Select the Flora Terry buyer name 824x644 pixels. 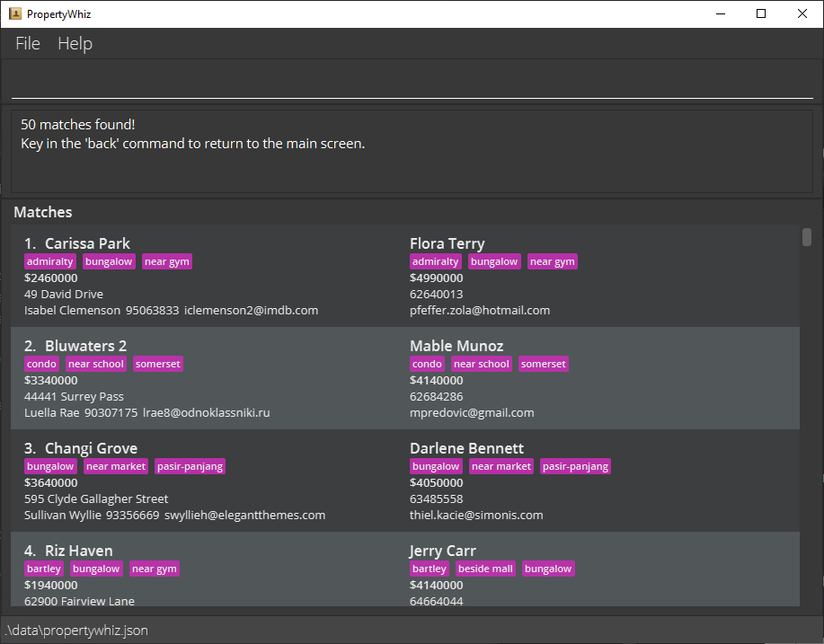[447, 243]
